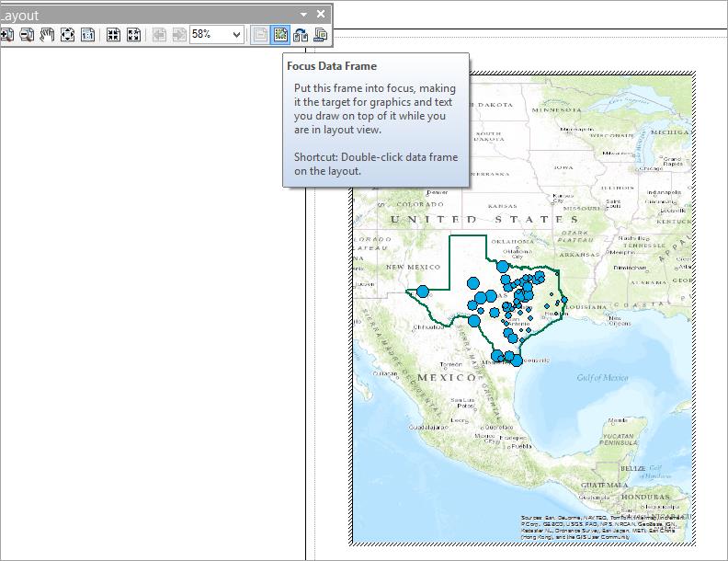Screen dimensions: 728x561
Task: Expand the Layout toolbar options arrow
Action: pyautogui.click(x=304, y=14)
